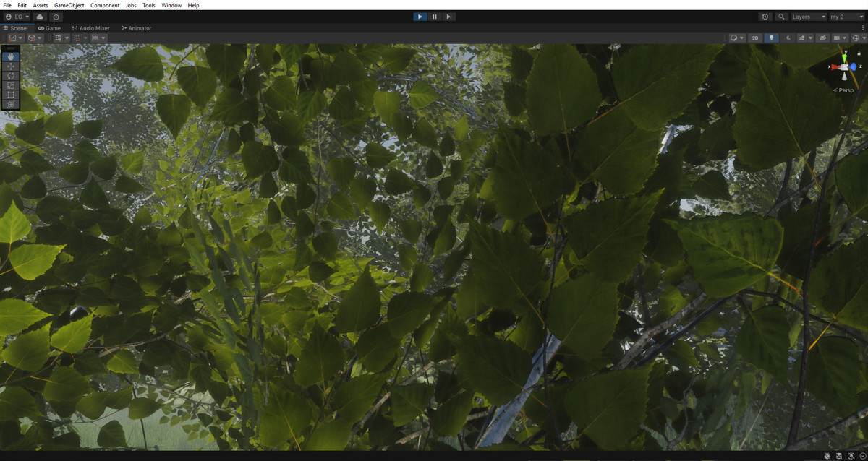Image resolution: width=868 pixels, height=461 pixels.
Task: Select the Hand view tool
Action: 11,56
